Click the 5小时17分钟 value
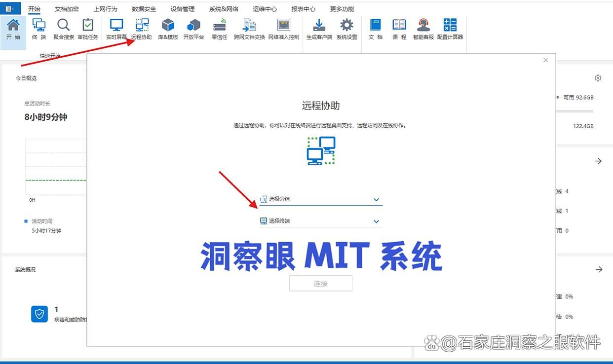 coord(46,230)
